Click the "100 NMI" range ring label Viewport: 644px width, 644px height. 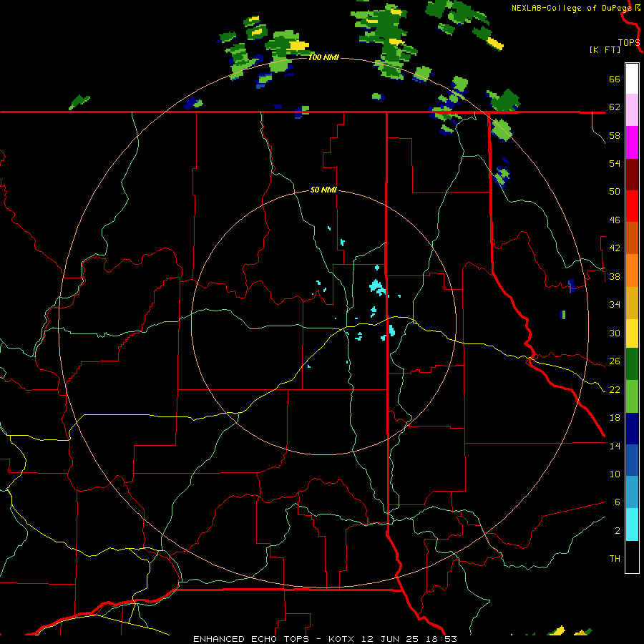(x=323, y=57)
